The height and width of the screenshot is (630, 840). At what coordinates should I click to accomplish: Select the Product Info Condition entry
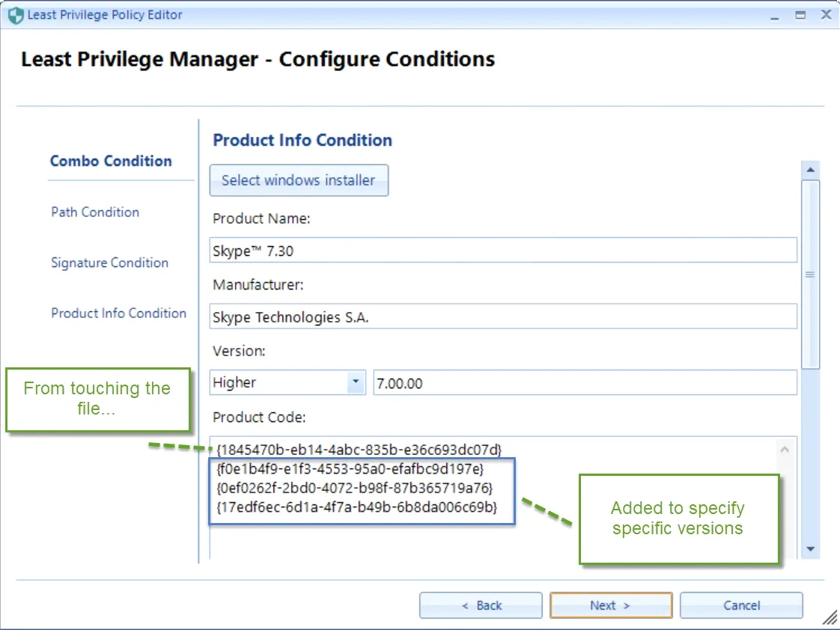118,313
